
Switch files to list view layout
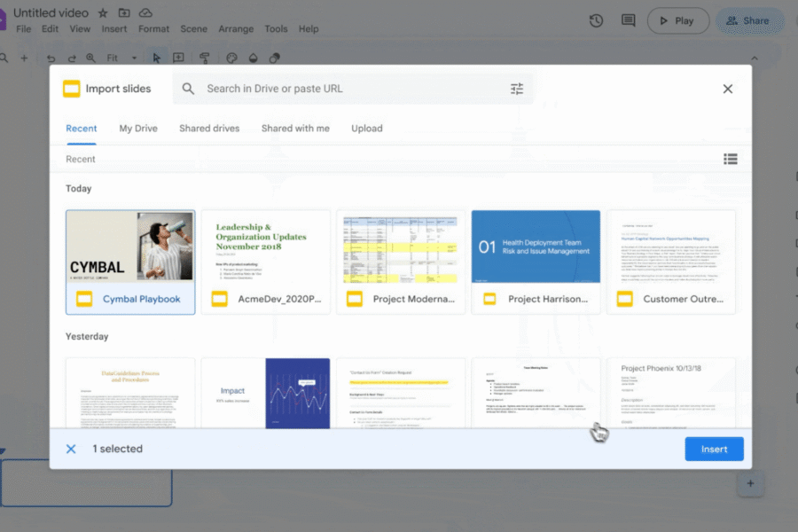pyautogui.click(x=731, y=159)
